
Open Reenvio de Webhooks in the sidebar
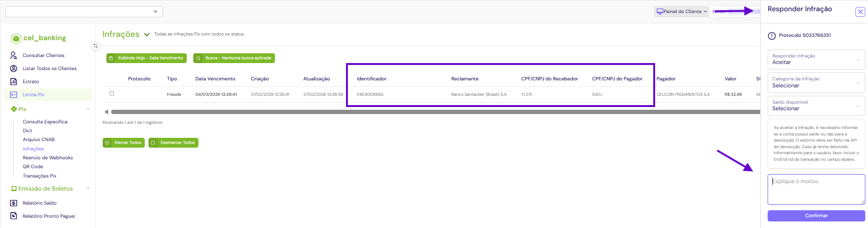point(48,157)
